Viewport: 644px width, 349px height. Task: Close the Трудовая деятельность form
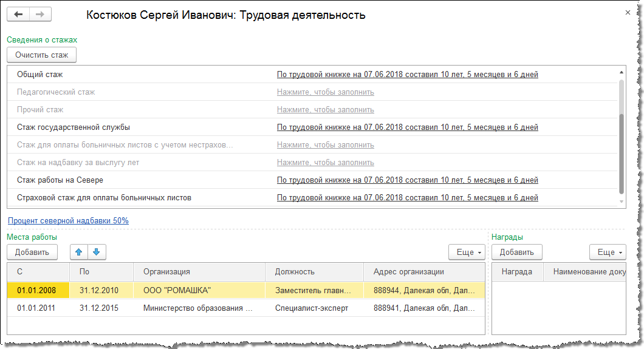point(627,12)
